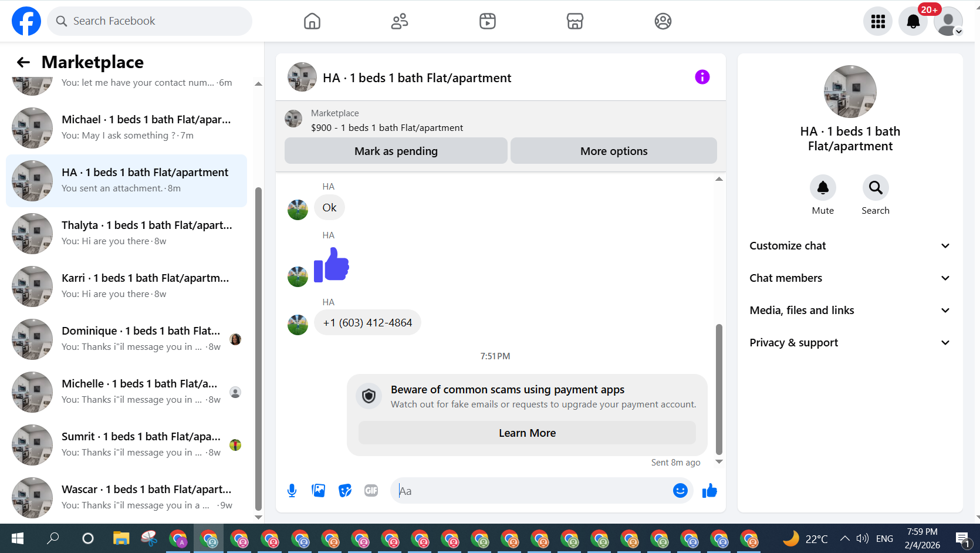This screenshot has width=980, height=553.
Task: Click HA's avatar beside the phone number
Action: tap(298, 325)
